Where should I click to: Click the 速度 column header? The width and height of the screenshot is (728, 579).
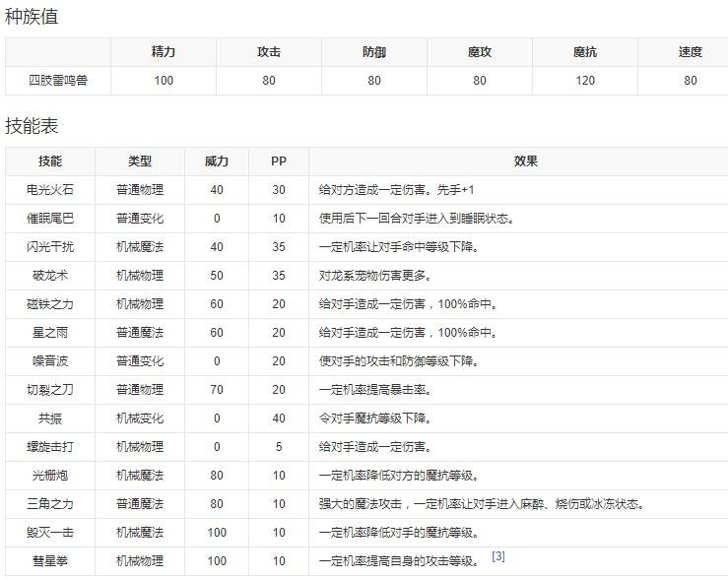tap(690, 52)
